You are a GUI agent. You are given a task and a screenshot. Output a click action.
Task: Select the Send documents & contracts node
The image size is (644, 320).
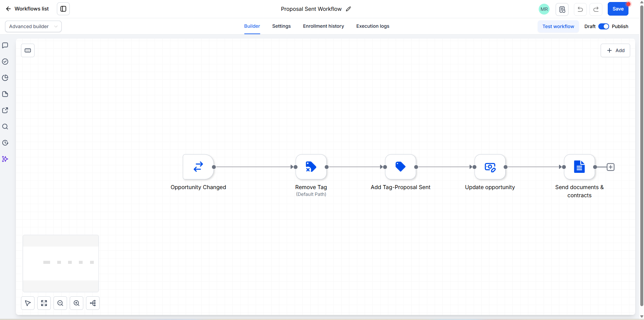tap(579, 167)
